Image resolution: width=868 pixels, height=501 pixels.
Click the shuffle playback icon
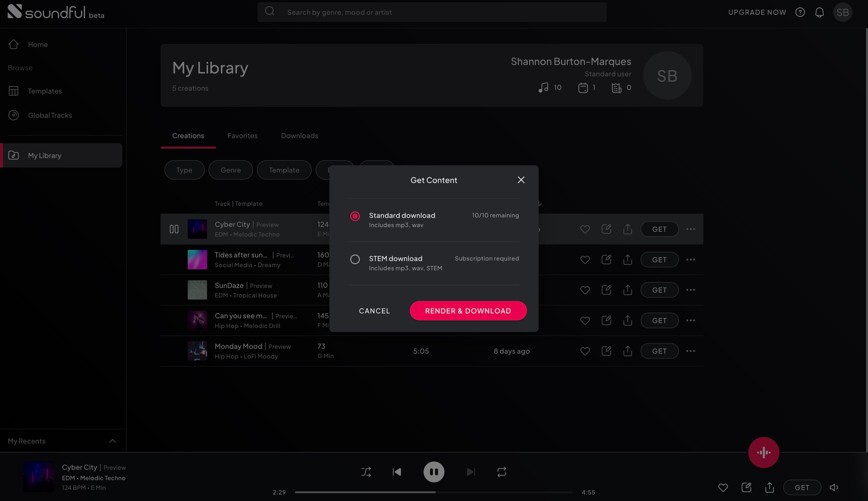[x=366, y=472]
